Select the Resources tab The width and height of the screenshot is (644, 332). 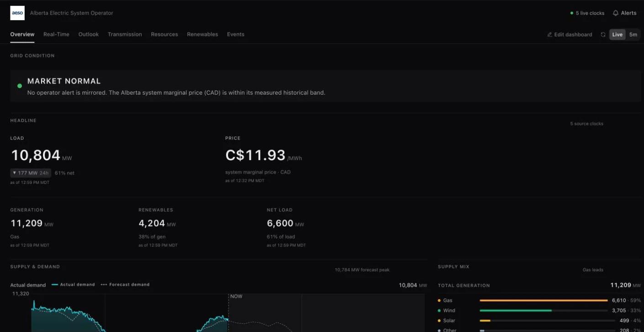point(164,34)
